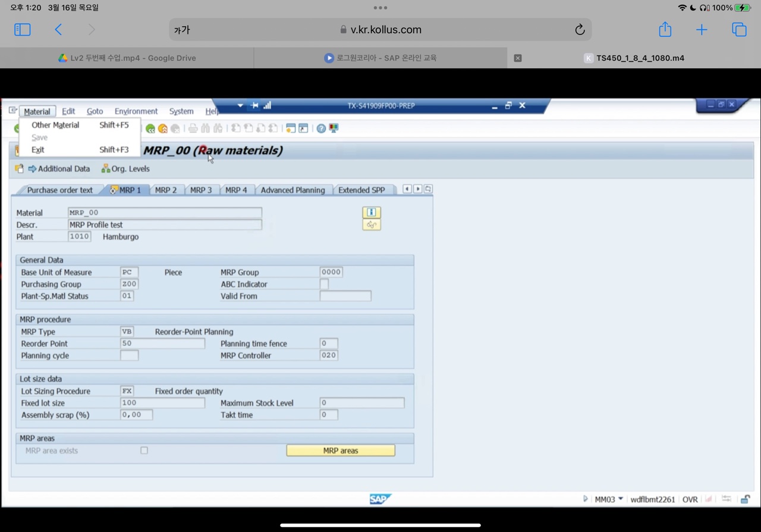Click the Generate Shortcut toolbar icon
Image resolution: width=761 pixels, height=532 pixels.
click(303, 128)
